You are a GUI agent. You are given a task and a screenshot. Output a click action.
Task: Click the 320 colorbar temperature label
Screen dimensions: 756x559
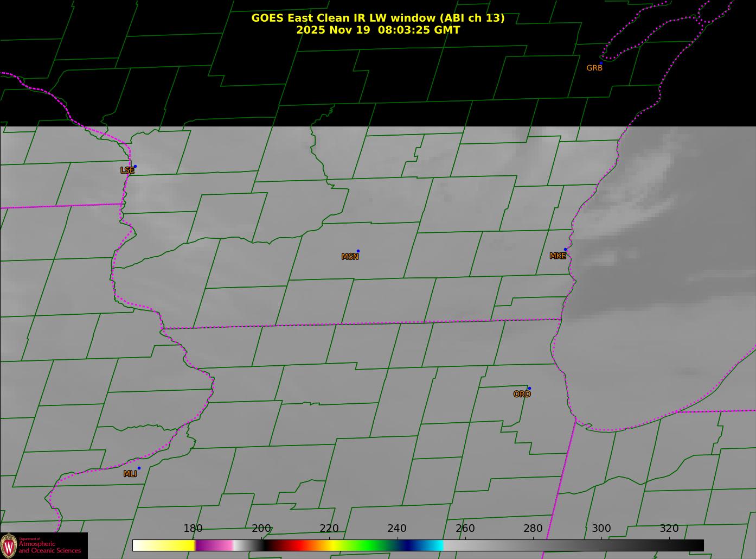point(669,529)
